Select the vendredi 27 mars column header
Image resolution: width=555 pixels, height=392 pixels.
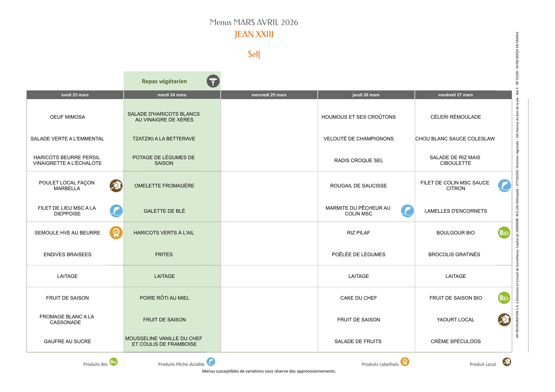tap(455, 95)
